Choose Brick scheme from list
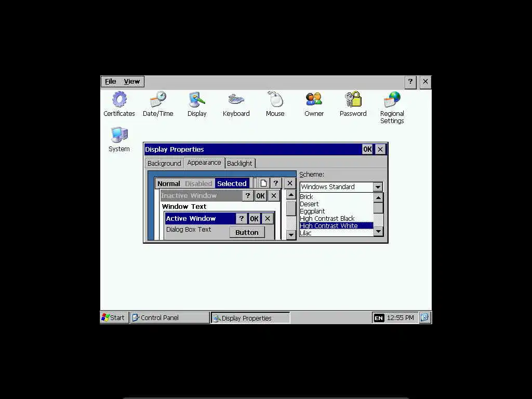Viewport: 532px width, 399px height. pos(336,196)
